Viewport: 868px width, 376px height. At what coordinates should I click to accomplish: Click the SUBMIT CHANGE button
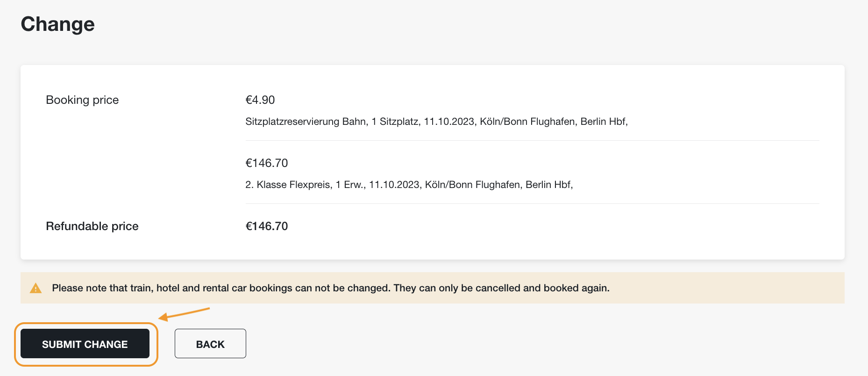tap(85, 344)
